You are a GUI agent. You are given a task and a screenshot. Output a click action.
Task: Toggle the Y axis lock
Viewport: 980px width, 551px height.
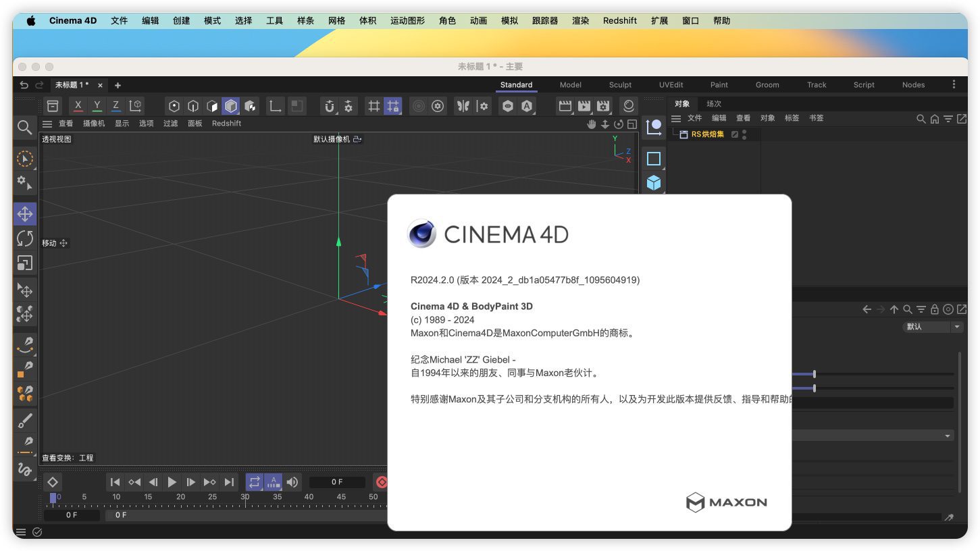pos(97,106)
